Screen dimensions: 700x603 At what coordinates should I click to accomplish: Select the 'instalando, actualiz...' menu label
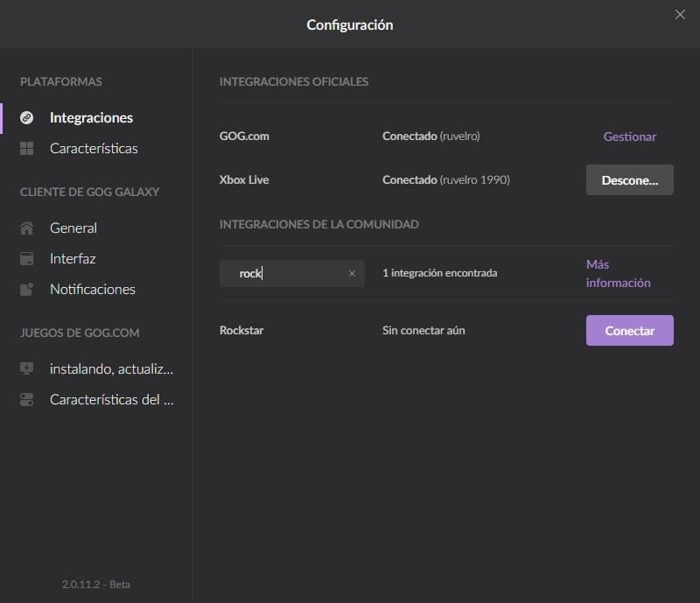coord(111,368)
